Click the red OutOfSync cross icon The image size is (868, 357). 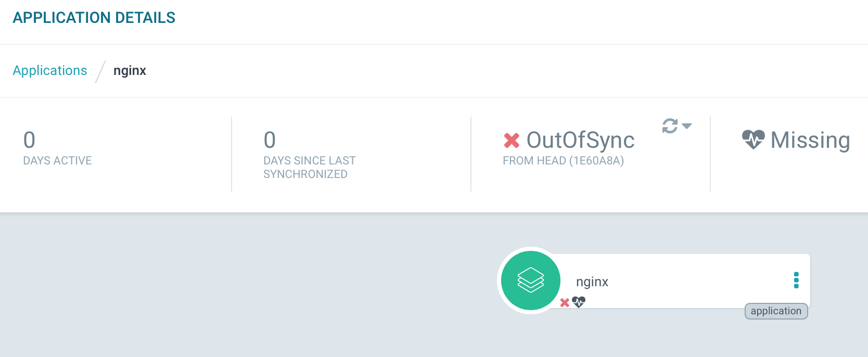(x=512, y=141)
